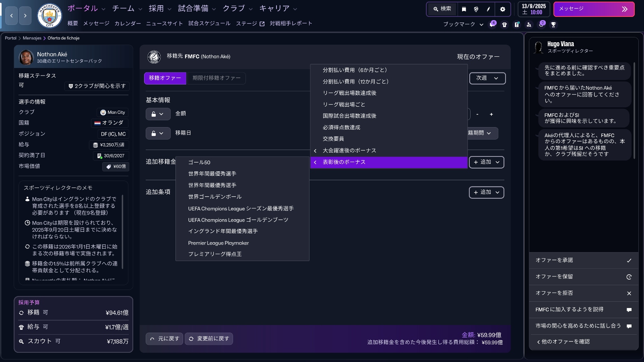
Task: Go forward with the next arrow
Action: pos(25,16)
